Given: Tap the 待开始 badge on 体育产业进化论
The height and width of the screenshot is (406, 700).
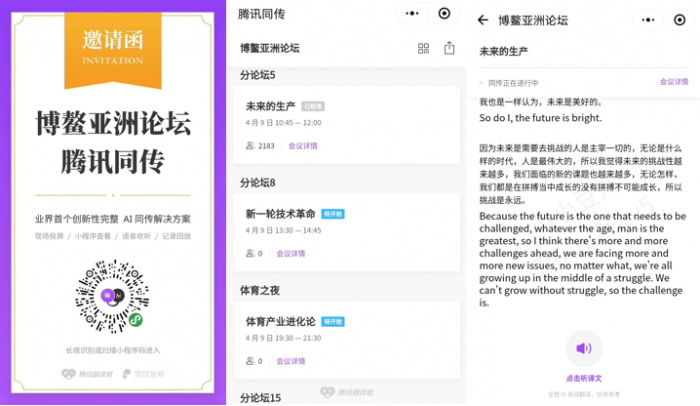Looking at the screenshot, I should (x=333, y=322).
